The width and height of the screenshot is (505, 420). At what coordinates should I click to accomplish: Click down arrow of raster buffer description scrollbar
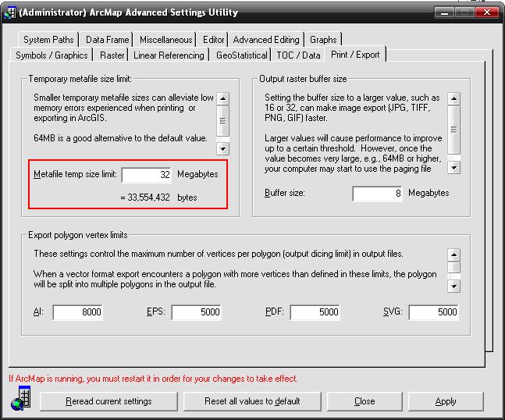click(453, 168)
